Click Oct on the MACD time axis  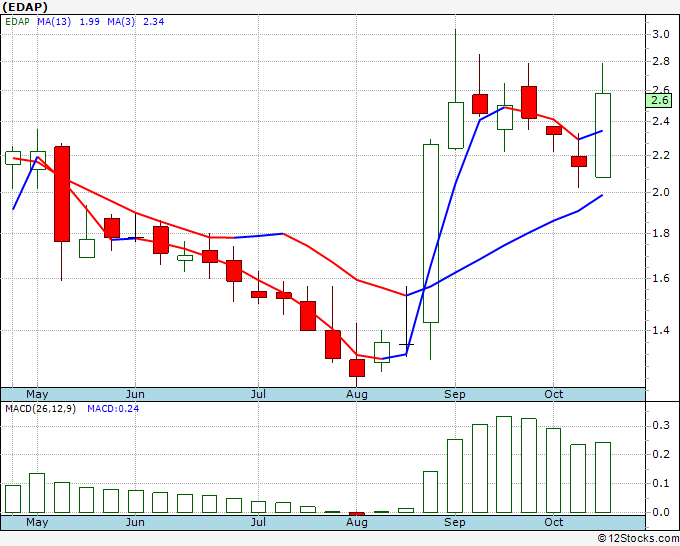(x=553, y=522)
